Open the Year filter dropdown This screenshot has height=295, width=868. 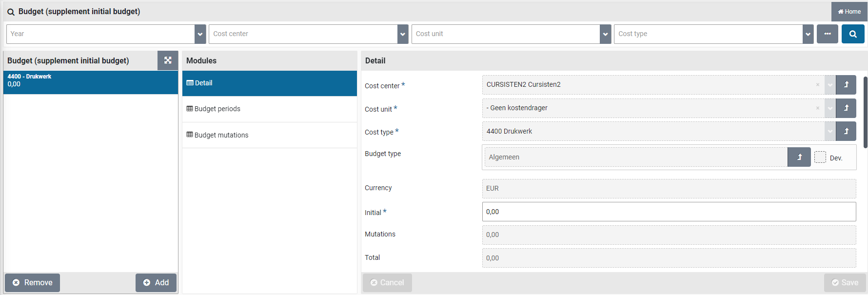click(x=200, y=34)
